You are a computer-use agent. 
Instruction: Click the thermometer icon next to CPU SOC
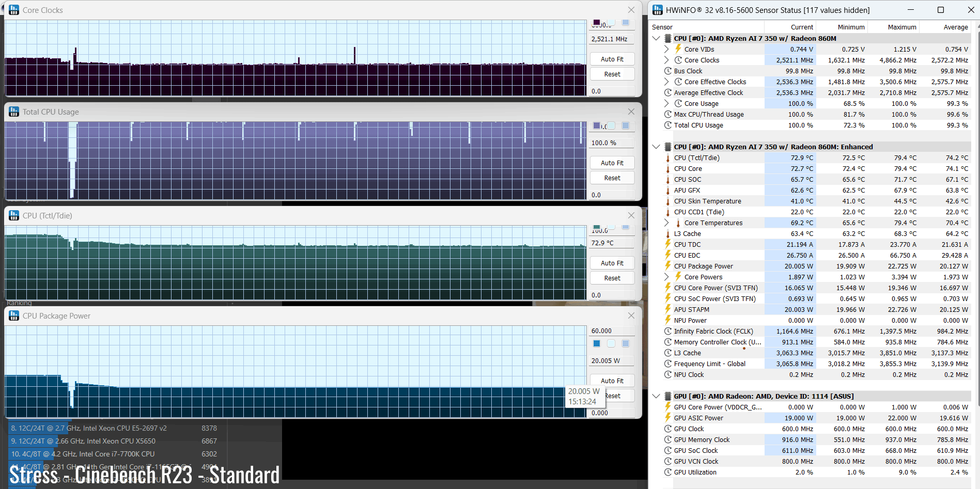click(668, 179)
